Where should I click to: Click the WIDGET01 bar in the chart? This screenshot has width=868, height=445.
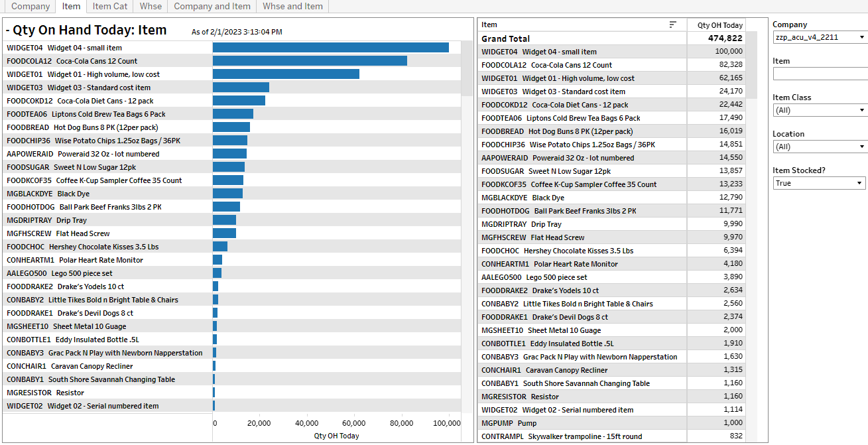286,74
